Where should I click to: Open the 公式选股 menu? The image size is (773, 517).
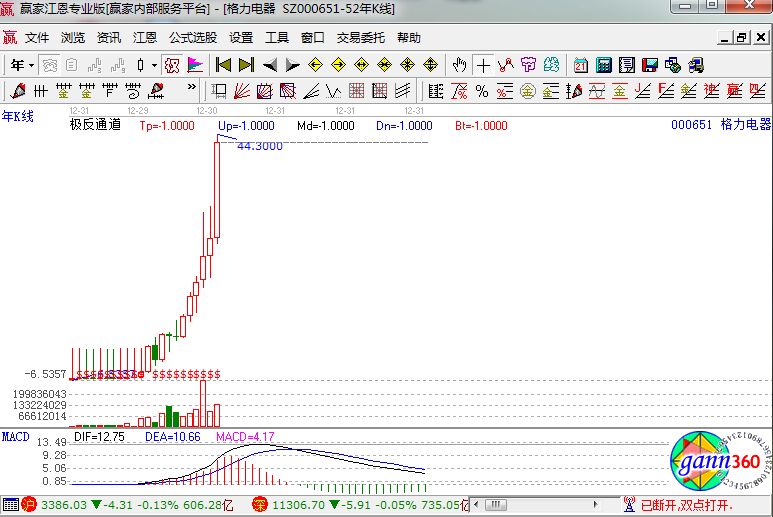192,38
